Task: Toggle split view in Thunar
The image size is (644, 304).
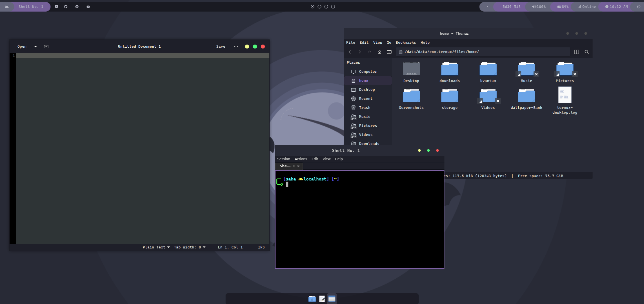Action: point(577,52)
